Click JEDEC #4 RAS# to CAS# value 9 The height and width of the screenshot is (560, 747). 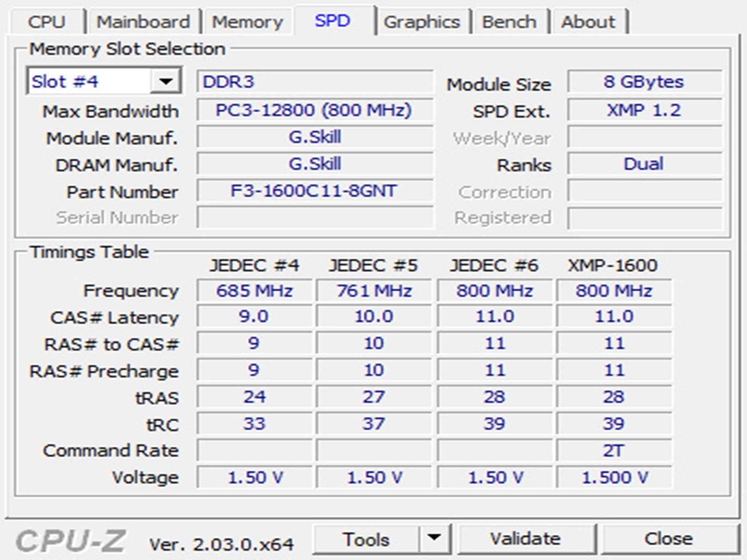pos(254,343)
